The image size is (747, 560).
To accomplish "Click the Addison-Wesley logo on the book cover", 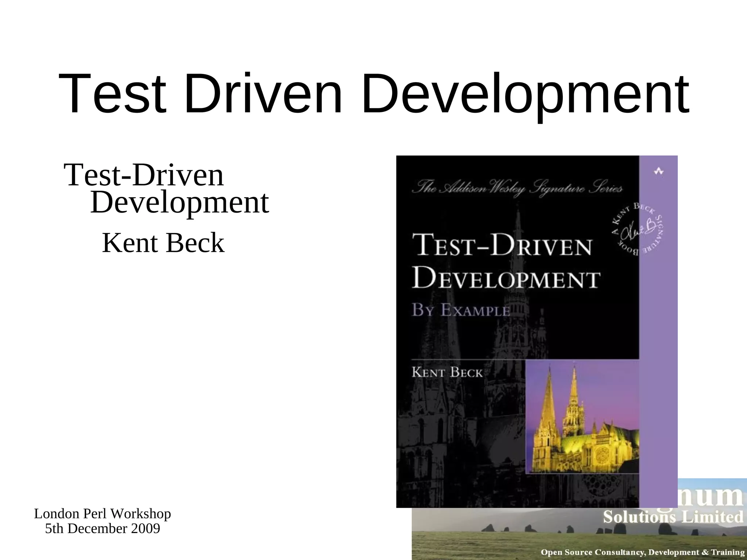I will click(x=659, y=171).
